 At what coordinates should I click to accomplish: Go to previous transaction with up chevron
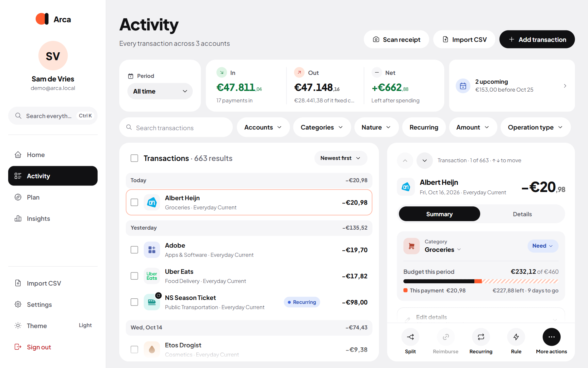coord(405,161)
